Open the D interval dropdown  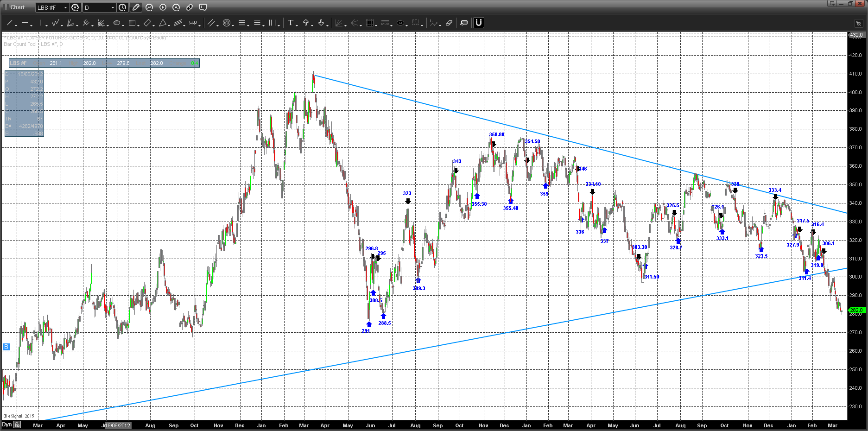click(x=99, y=7)
